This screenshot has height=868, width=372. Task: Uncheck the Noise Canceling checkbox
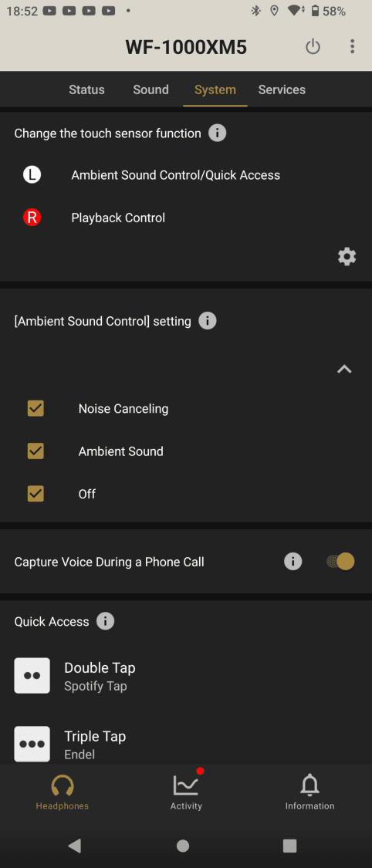pos(36,408)
